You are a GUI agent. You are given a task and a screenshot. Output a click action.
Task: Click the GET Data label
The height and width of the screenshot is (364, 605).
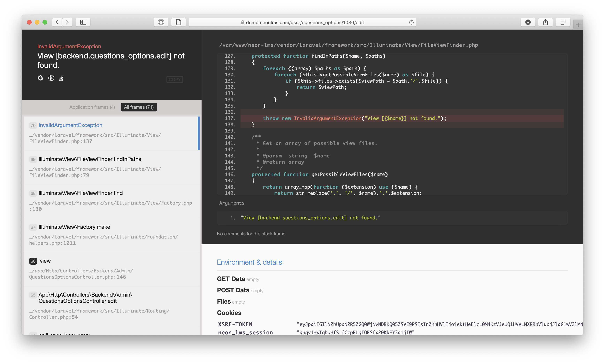(231, 279)
